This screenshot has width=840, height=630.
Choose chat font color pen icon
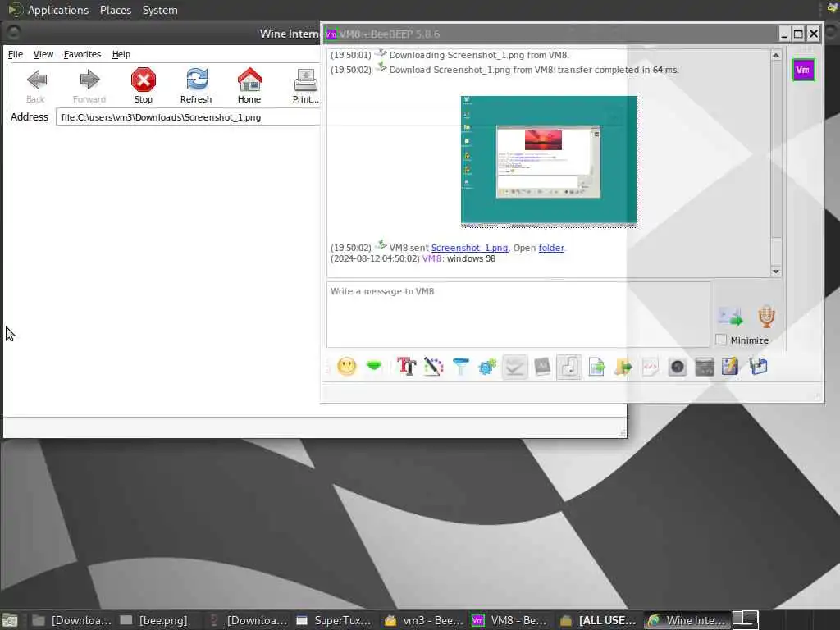click(433, 367)
